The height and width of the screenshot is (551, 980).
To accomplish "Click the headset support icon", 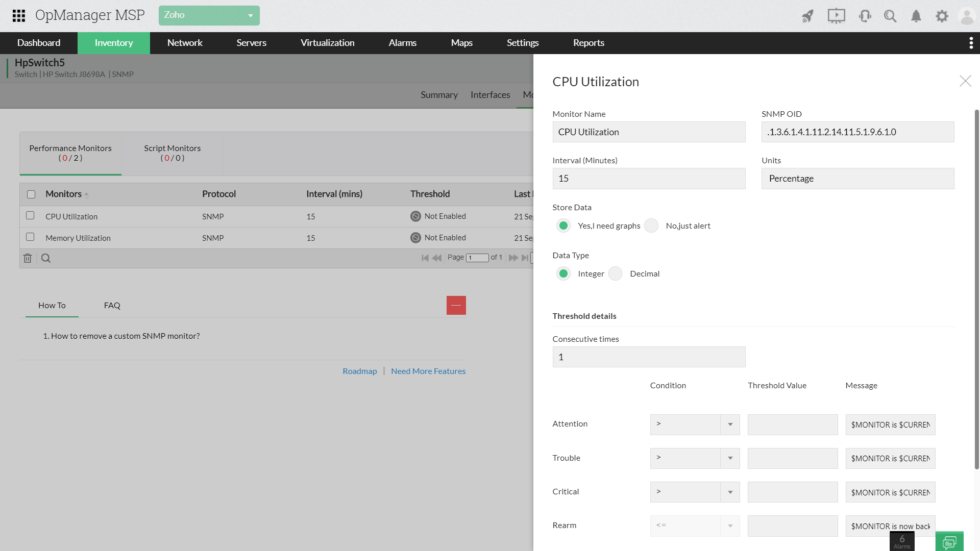I will 865,16.
